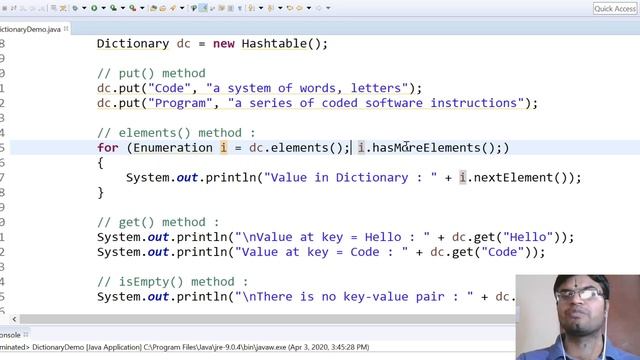Click the Enumeration type name
The image size is (640, 360).
click(x=173, y=148)
